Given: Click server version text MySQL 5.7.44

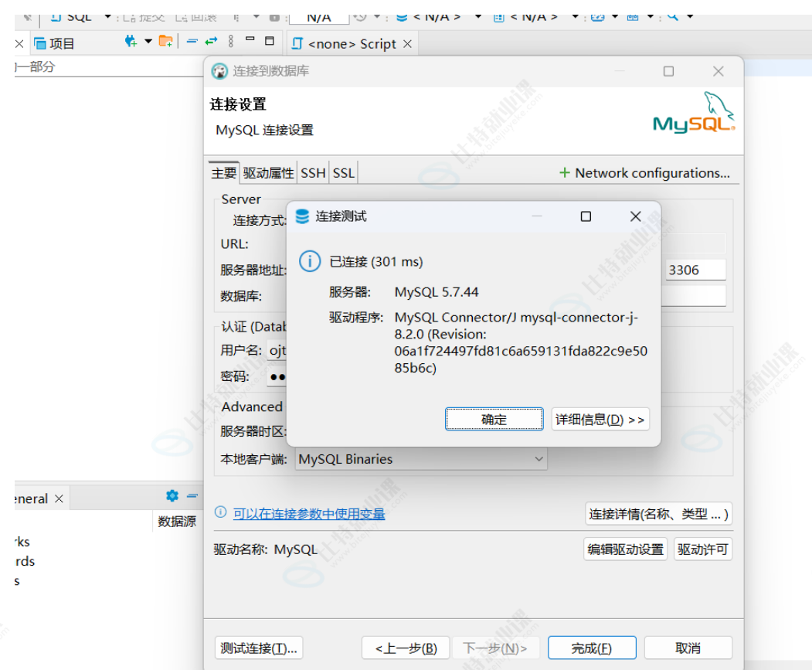Looking at the screenshot, I should [x=437, y=292].
